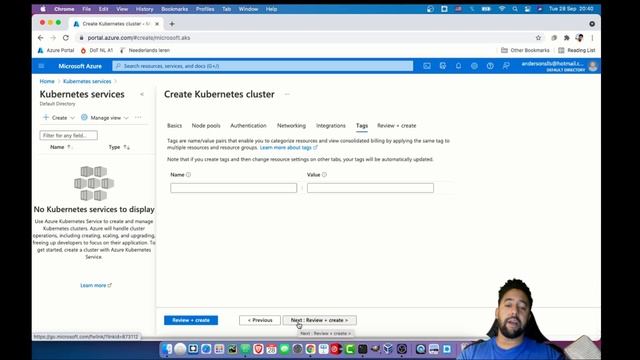The image size is (640, 360).
Task: Click the Value field info icon
Action: [x=324, y=175]
